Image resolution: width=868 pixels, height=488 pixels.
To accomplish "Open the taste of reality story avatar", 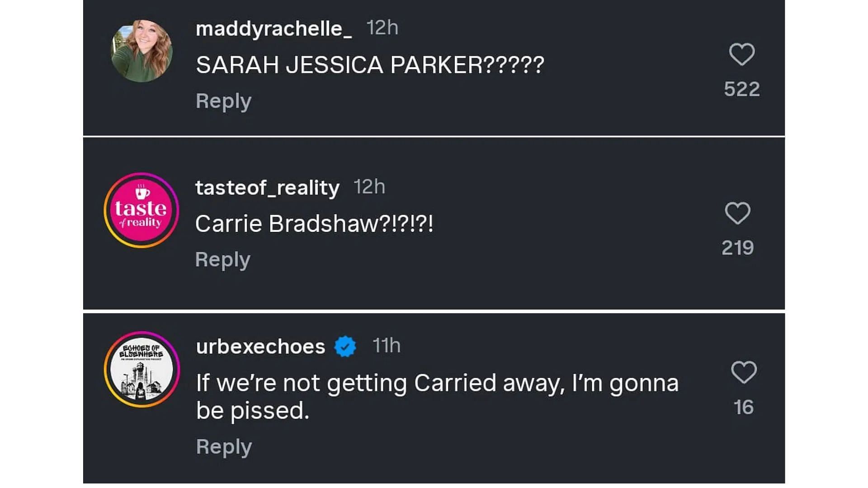I will click(142, 210).
